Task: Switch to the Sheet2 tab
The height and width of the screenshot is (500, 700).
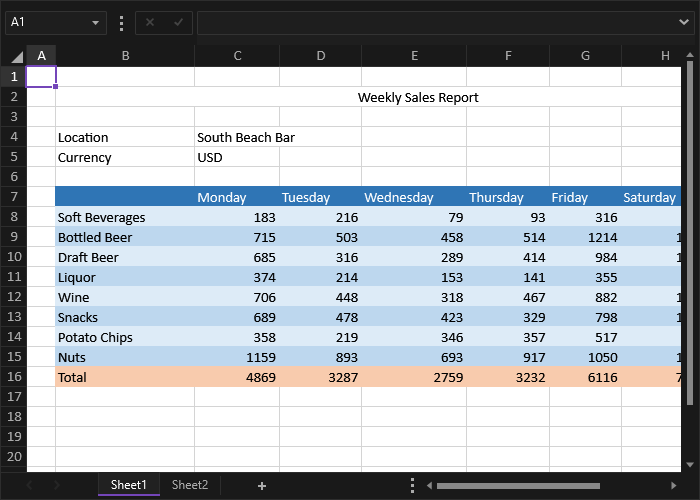Action: [190, 485]
